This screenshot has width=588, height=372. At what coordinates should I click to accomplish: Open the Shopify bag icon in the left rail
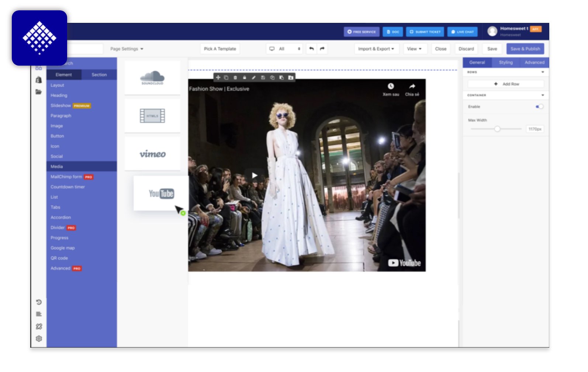tap(39, 80)
